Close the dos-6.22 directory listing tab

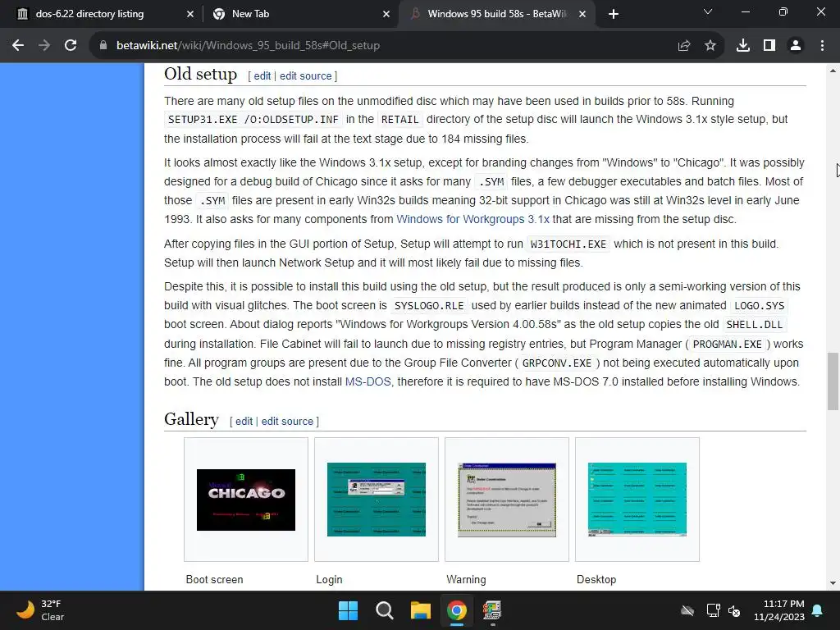tap(190, 14)
